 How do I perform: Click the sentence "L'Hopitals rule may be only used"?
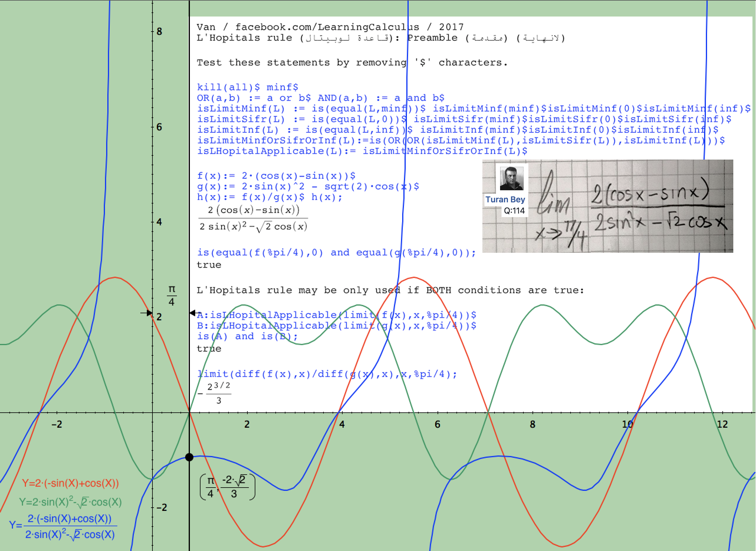[x=390, y=290]
